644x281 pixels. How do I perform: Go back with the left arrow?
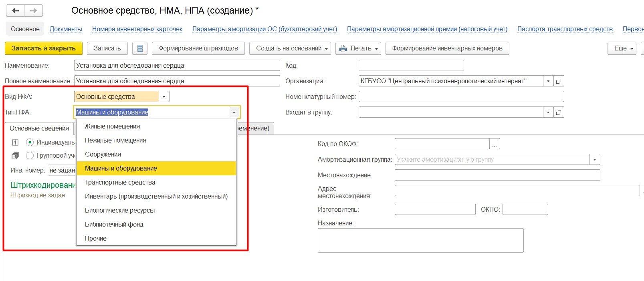pyautogui.click(x=16, y=11)
